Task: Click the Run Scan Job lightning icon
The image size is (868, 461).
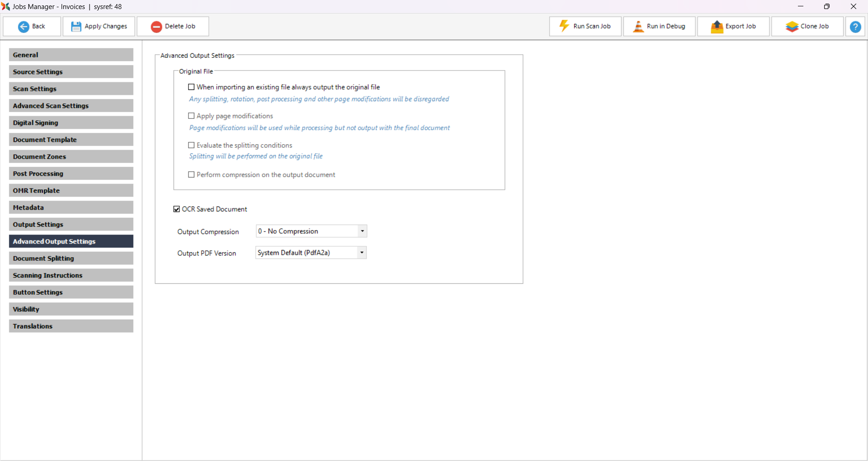Action: tap(564, 26)
